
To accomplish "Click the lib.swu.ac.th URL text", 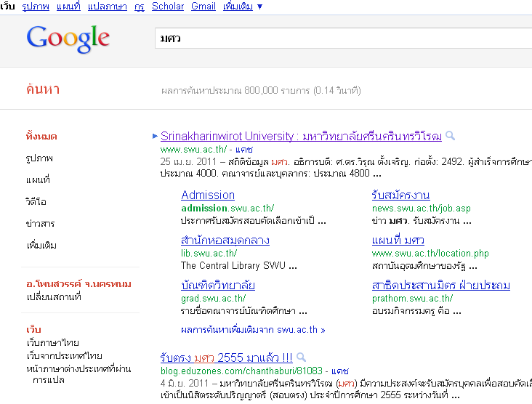I will [209, 253].
